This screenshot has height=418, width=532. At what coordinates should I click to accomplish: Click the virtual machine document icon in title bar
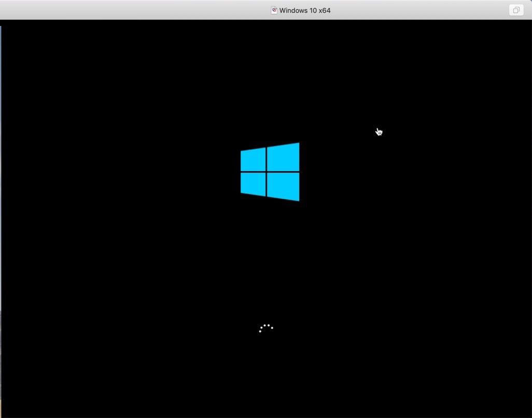click(274, 10)
